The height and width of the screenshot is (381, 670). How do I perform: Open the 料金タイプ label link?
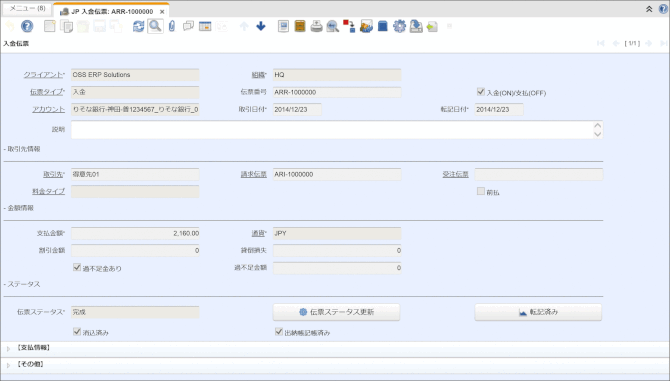click(49, 191)
